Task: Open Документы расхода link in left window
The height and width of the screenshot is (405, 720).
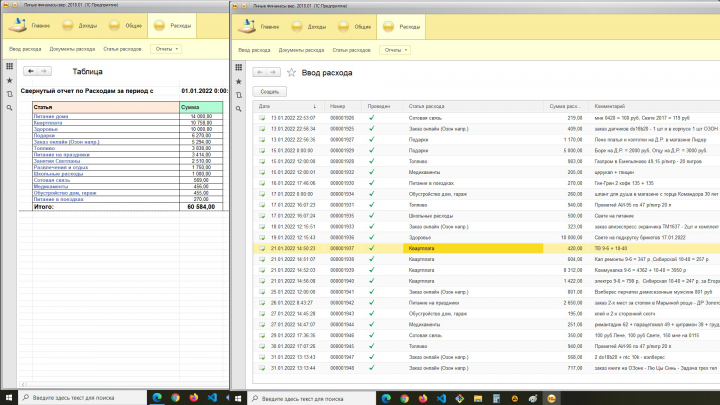Action: tap(73, 48)
